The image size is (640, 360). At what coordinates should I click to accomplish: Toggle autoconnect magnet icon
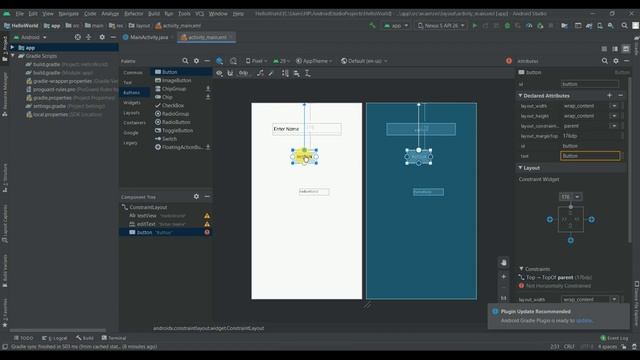pyautogui.click(x=230, y=73)
